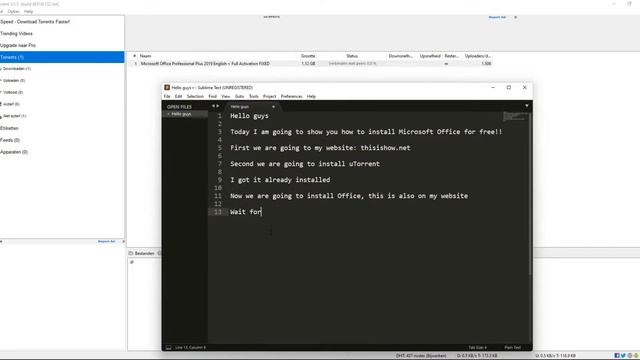Open the tab list dropdown arrow

click(x=527, y=106)
